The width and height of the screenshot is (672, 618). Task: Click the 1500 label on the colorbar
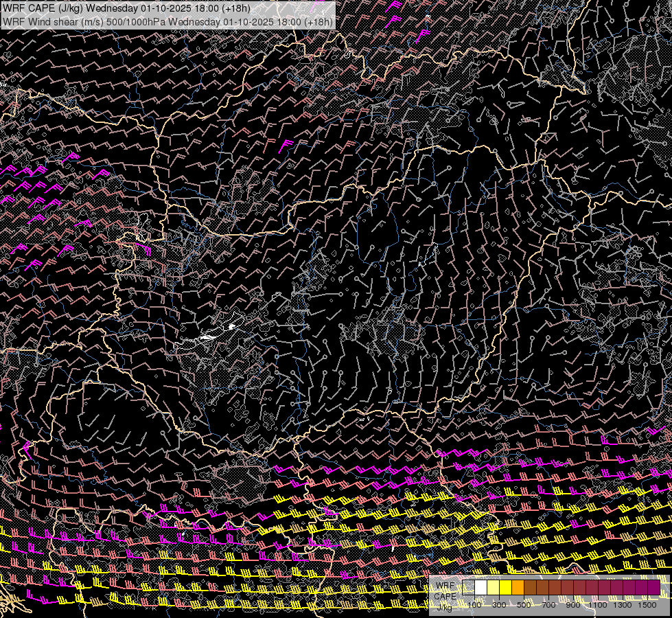pos(647,605)
